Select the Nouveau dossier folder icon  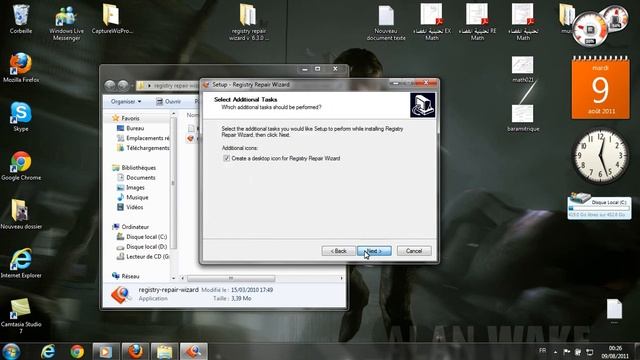(x=21, y=215)
